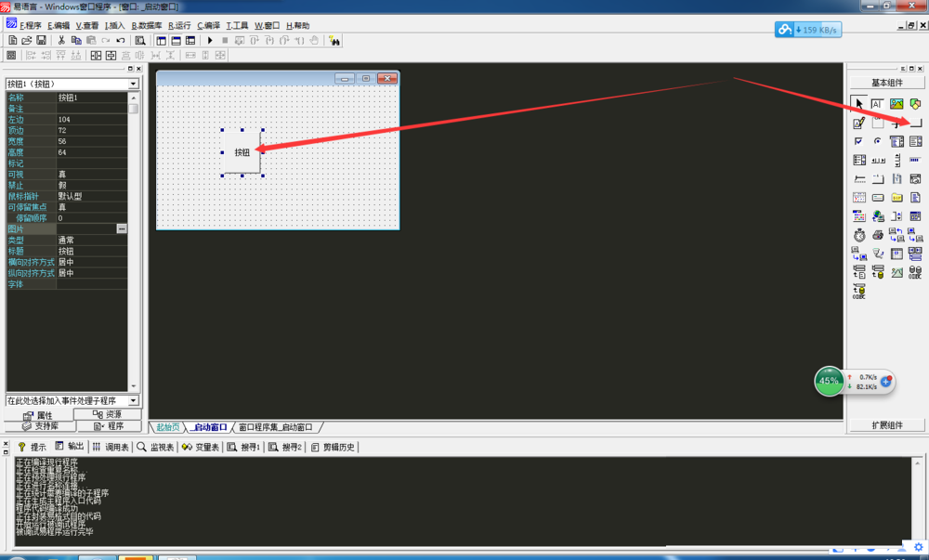Open the F.程序 menu
Image resolution: width=929 pixels, height=560 pixels.
(31, 25)
